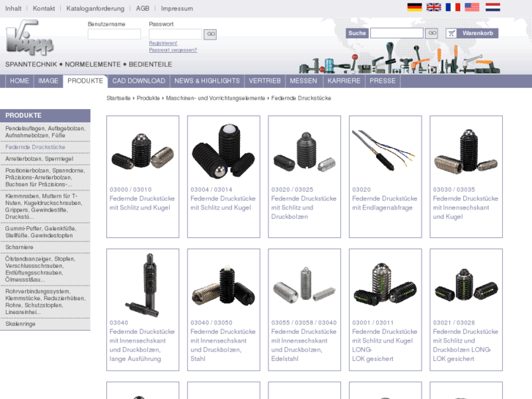This screenshot has width=532, height=399.
Task: Open product image for 03055 / 03058 / 03040
Action: pos(304,285)
